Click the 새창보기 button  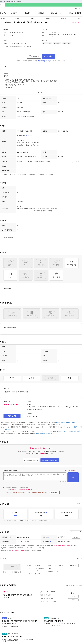pyautogui.click(x=73, y=600)
